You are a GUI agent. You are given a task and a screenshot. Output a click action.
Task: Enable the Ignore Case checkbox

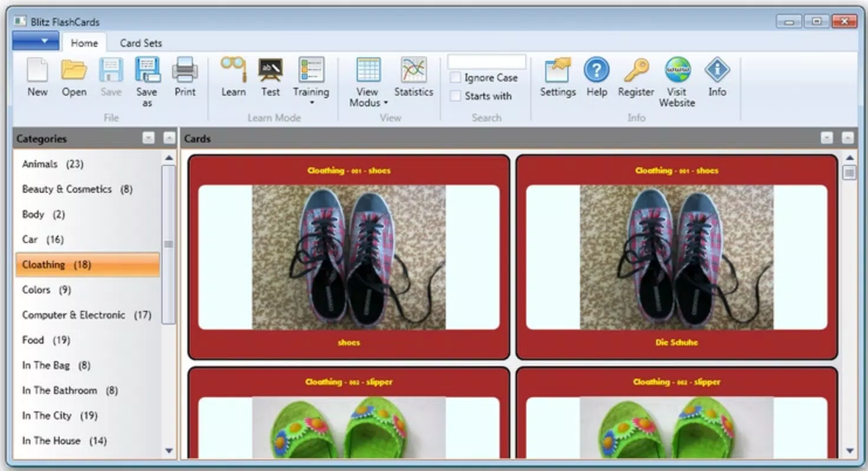pos(456,78)
